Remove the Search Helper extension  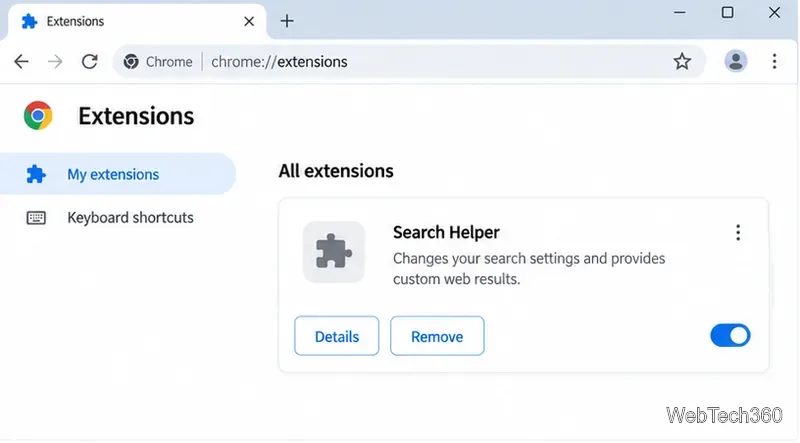pos(437,336)
